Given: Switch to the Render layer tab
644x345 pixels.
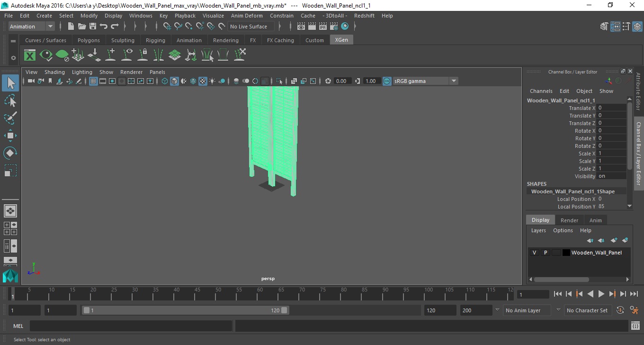Looking at the screenshot, I should (569, 220).
